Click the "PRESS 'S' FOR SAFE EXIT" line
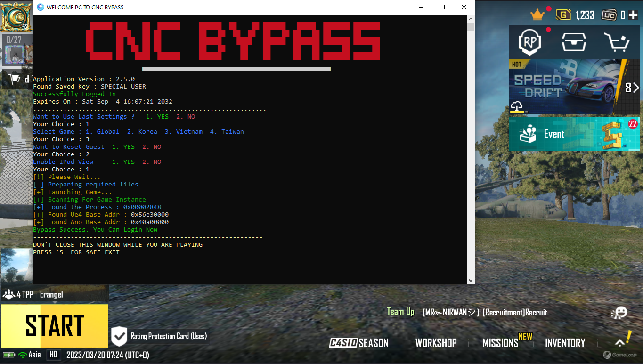The image size is (643, 364). point(76,252)
